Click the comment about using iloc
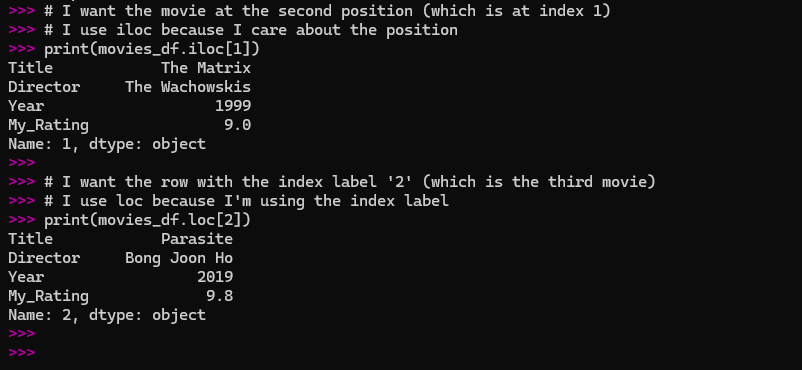The height and width of the screenshot is (370, 802). point(251,30)
